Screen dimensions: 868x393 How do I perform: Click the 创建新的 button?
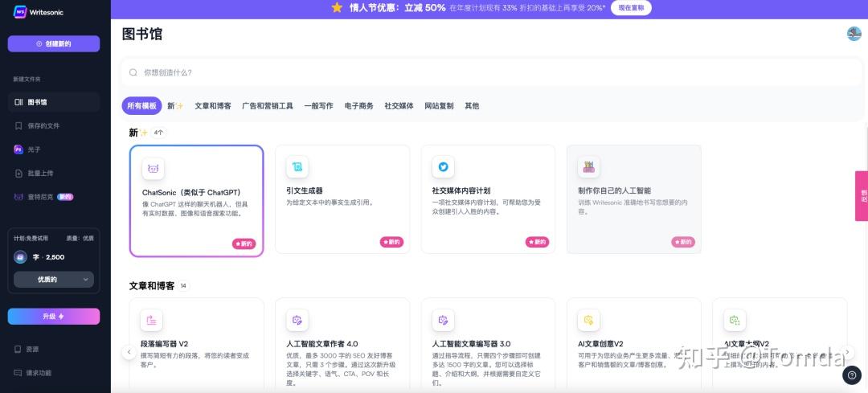click(x=54, y=43)
